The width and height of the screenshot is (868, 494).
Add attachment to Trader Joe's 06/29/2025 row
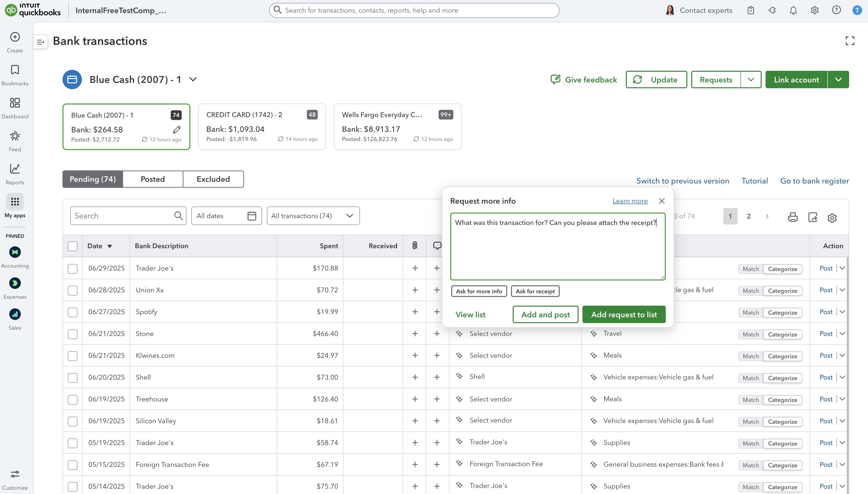(x=415, y=268)
